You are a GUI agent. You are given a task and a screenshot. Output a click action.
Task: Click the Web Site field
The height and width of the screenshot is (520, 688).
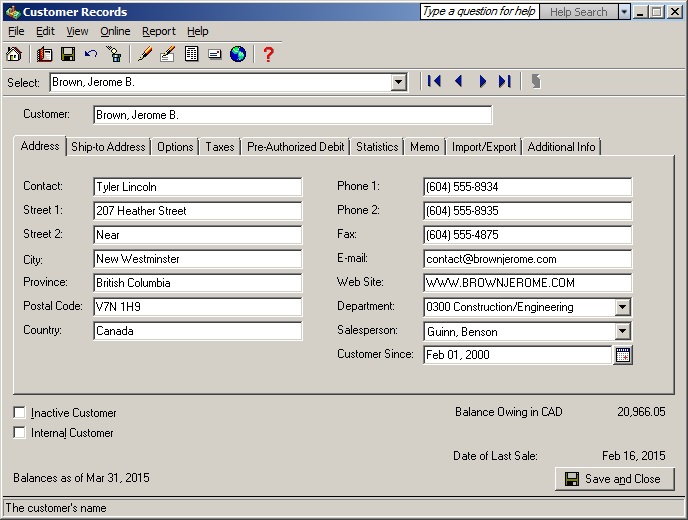click(x=527, y=283)
